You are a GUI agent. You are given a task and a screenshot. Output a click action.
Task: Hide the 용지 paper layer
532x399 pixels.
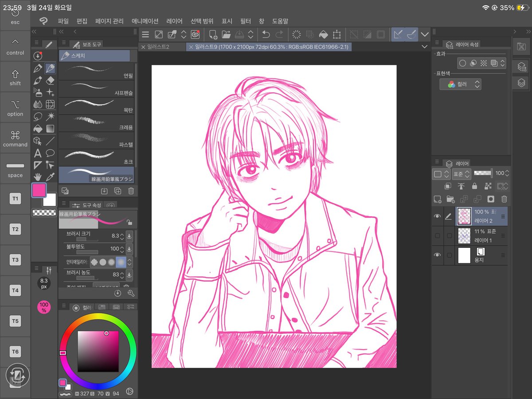tap(437, 255)
